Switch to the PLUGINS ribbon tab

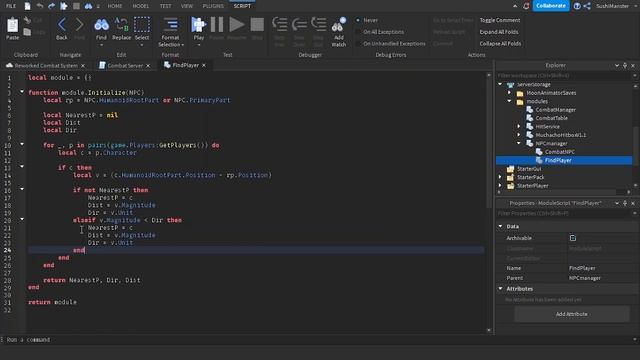[213, 6]
